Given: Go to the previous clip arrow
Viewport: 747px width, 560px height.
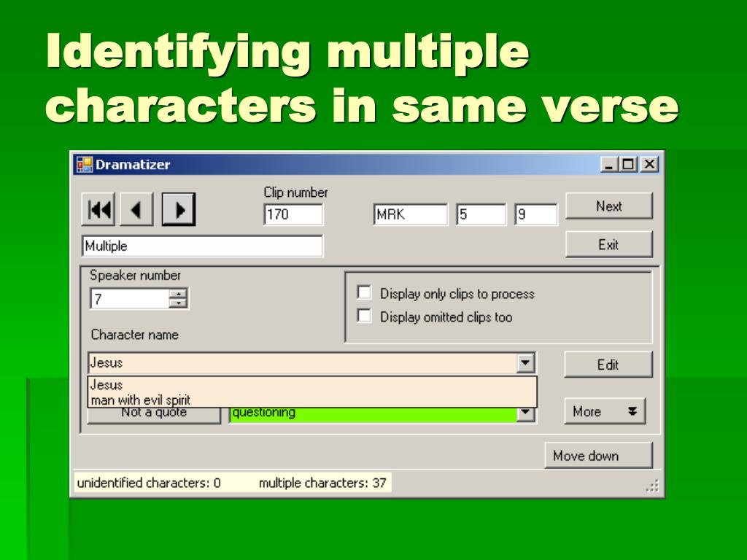Looking at the screenshot, I should coord(136,209).
